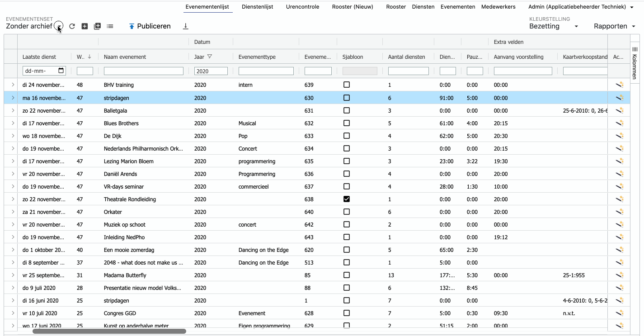Click the action wand icon for Madama Butterfly
644x336 pixels.
click(x=619, y=274)
